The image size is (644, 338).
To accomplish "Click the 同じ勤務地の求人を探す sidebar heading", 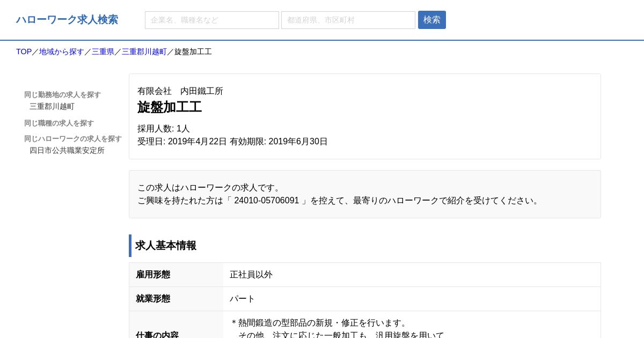I will point(62,94).
